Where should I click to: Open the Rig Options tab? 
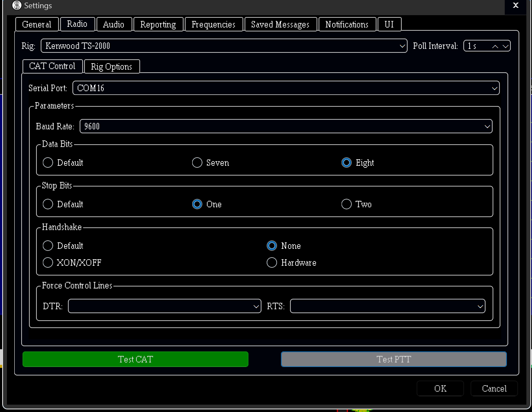(111, 67)
